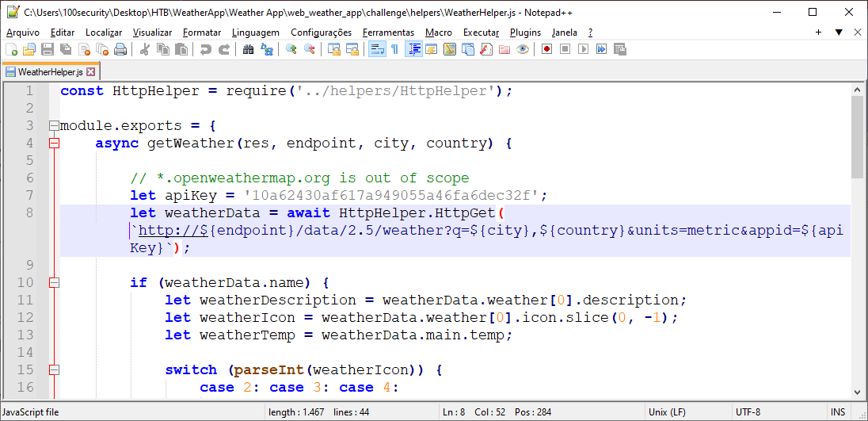The image size is (868, 421).
Task: Toggle Word Wrap toolbar button
Action: 377,49
